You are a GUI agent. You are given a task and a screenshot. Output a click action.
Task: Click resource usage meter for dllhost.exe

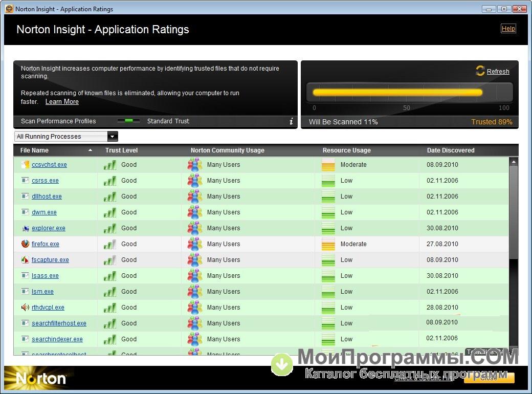coord(328,196)
